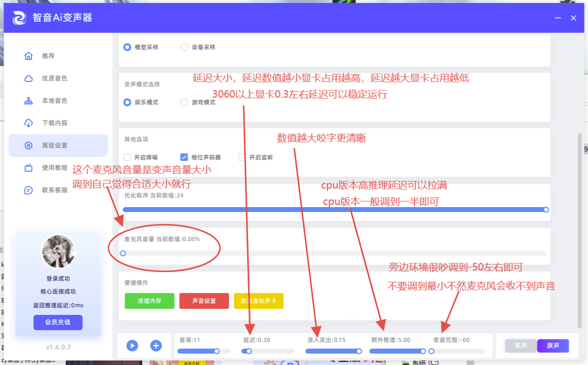Adjust the 延迟 slider
588x365 pixels.
click(268, 351)
